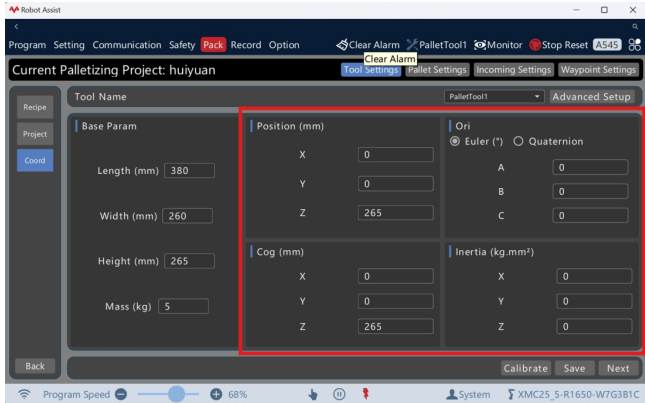Click the Current Palletizing Project: huiyuan title
This screenshot has width=645, height=403.
tap(114, 70)
